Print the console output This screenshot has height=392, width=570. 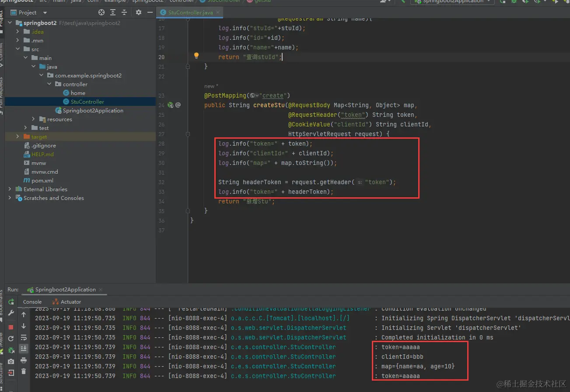24,360
